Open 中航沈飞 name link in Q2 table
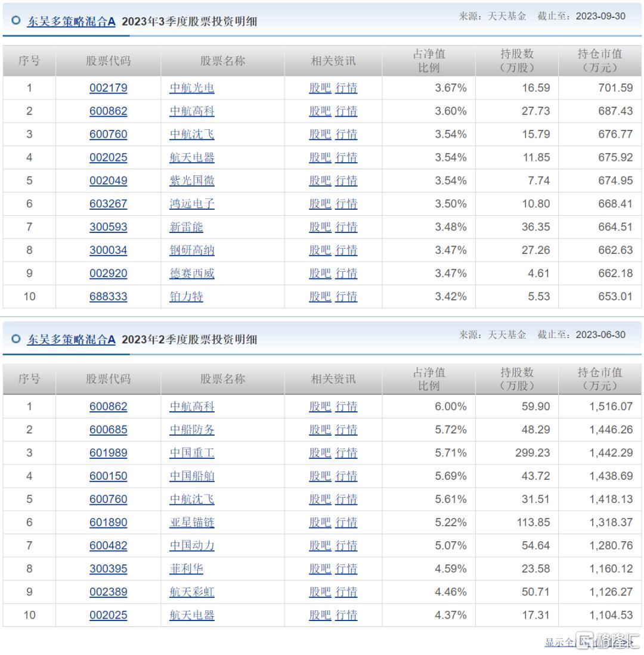This screenshot has height=655, width=644. [192, 499]
